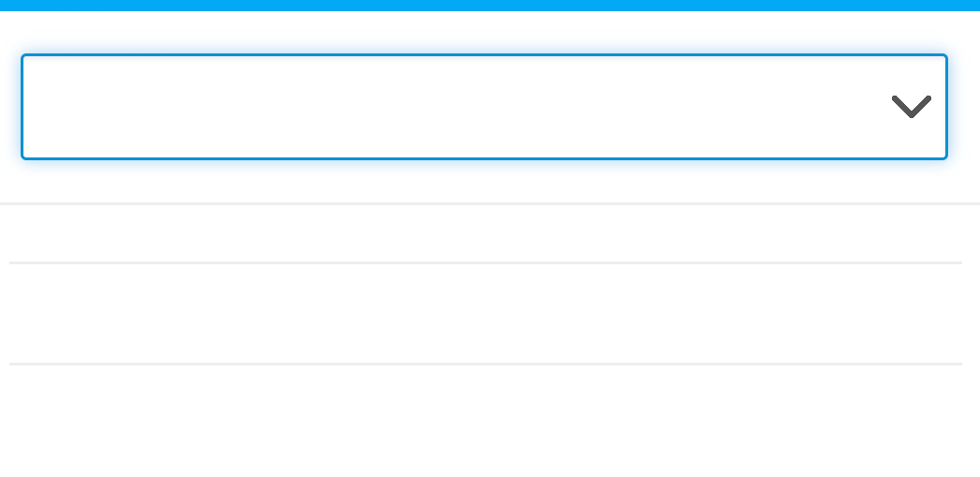Expand the dropdown using the chevron arrow
Screen dimensions: 980x477
912,106
